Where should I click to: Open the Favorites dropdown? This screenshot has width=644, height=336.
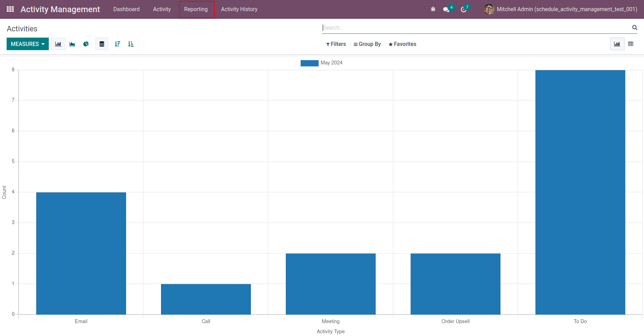402,44
